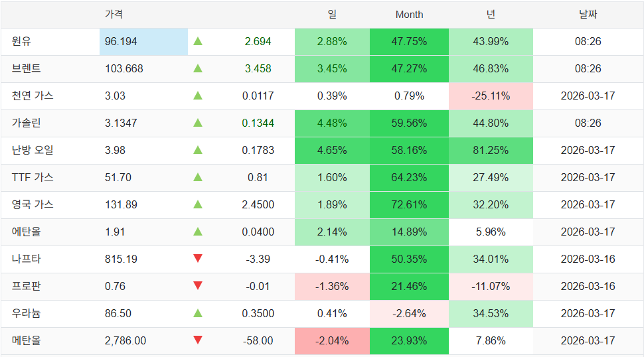Click the red down arrow in 메탄올 row
The image size is (644, 357).
tap(198, 340)
